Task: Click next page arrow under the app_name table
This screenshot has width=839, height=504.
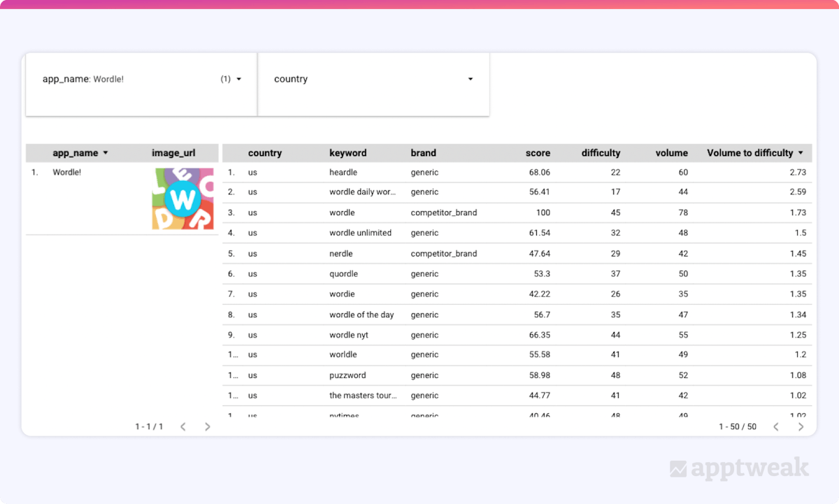Action: 207,426
